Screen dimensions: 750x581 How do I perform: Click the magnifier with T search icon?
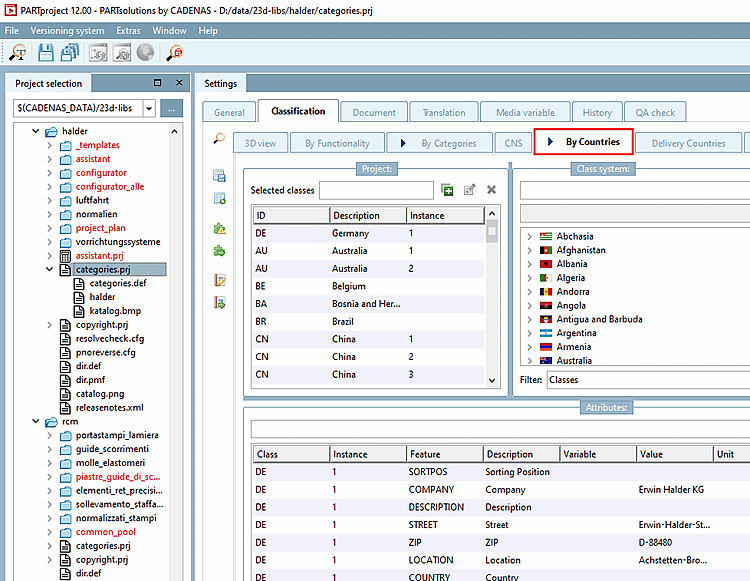pyautogui.click(x=18, y=54)
